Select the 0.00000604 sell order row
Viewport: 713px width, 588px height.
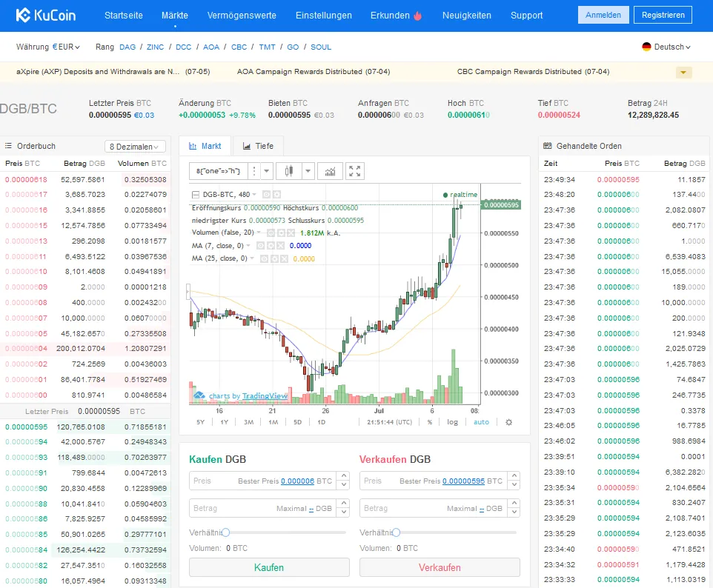click(85, 349)
